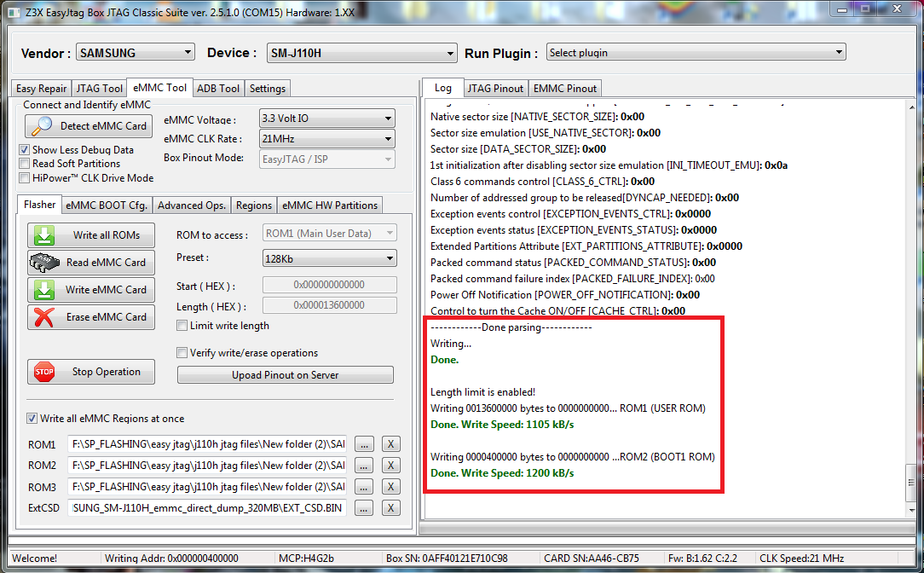The height and width of the screenshot is (573, 924).
Task: Click the Box SN status bar entry
Action: (x=446, y=558)
